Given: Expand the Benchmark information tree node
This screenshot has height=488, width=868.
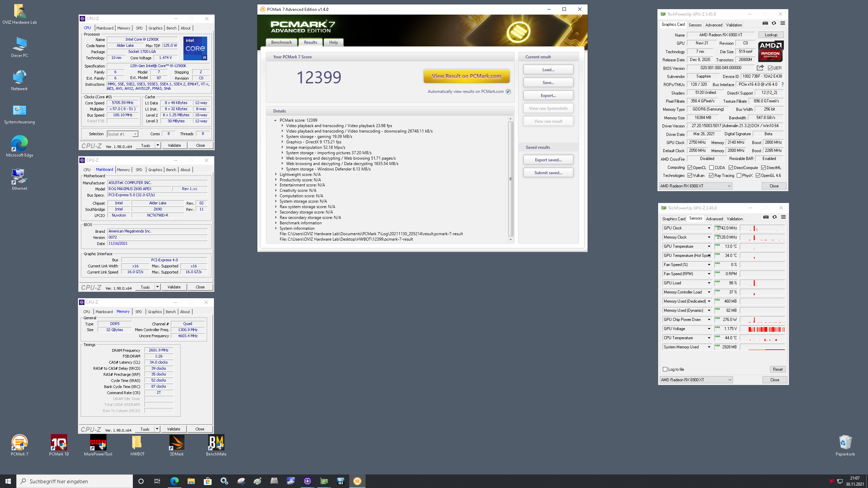Looking at the screenshot, I should click(276, 223).
